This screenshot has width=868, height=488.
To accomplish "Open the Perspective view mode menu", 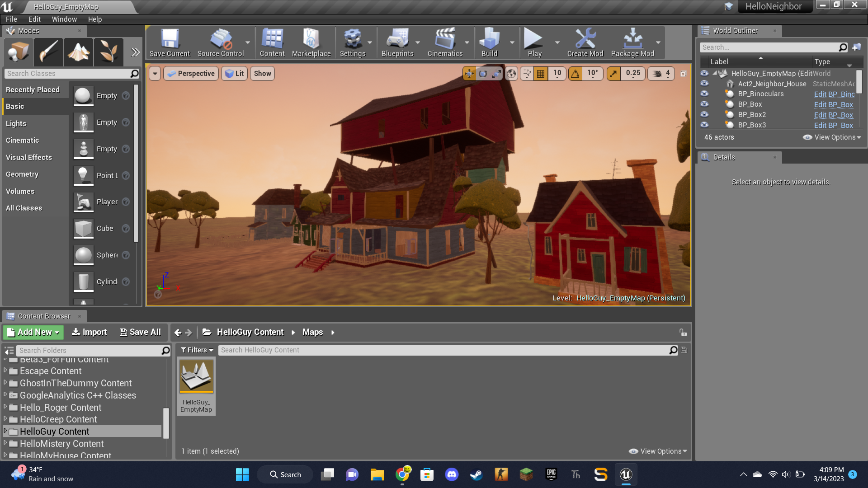I will tap(191, 74).
